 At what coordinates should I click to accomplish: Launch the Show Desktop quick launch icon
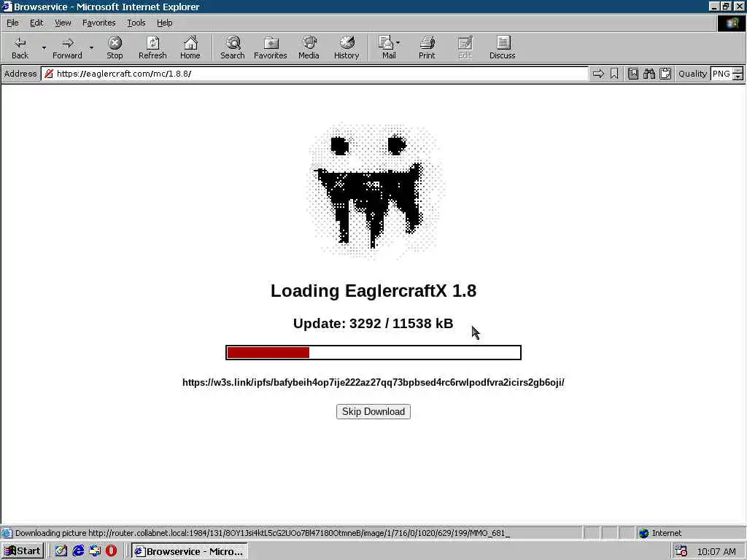click(61, 551)
